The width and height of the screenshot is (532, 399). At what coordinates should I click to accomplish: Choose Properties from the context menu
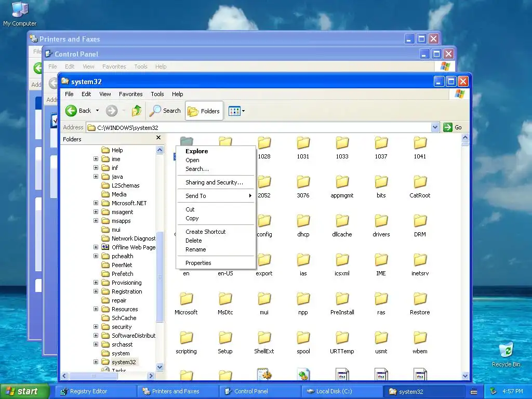pos(216,263)
